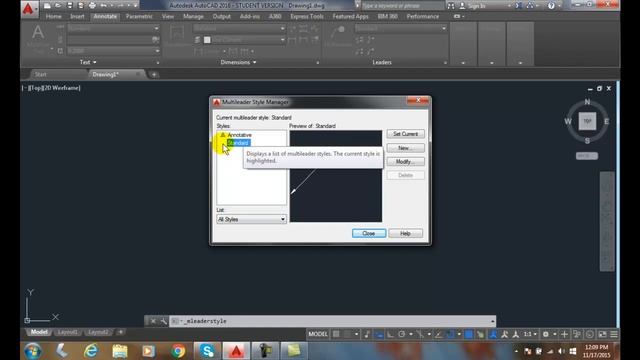Click the Autodesk Exchange X icon in title bar
This screenshot has height=360, width=640.
[x=518, y=6]
